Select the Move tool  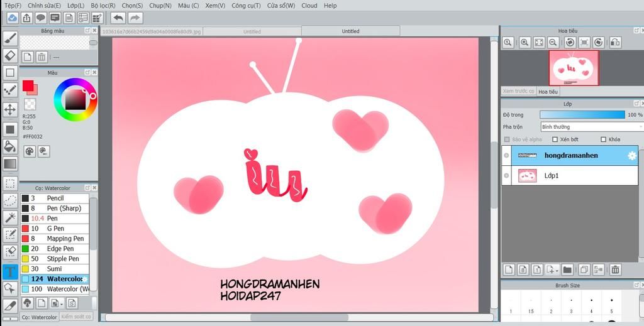coord(10,109)
